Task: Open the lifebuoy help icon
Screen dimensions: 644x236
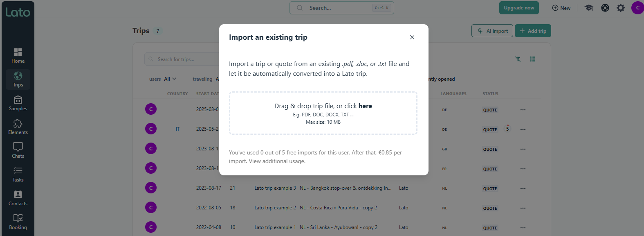Action: coord(605,8)
